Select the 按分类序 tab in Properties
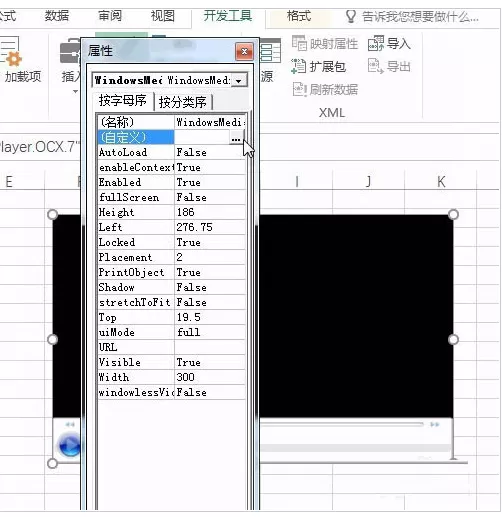502x517 pixels. pos(182,102)
